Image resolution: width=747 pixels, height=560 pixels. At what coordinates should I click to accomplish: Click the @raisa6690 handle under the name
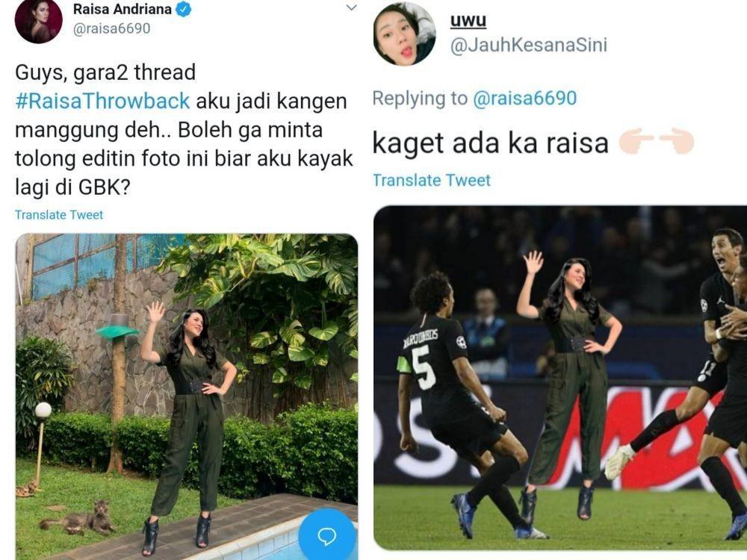(x=111, y=28)
